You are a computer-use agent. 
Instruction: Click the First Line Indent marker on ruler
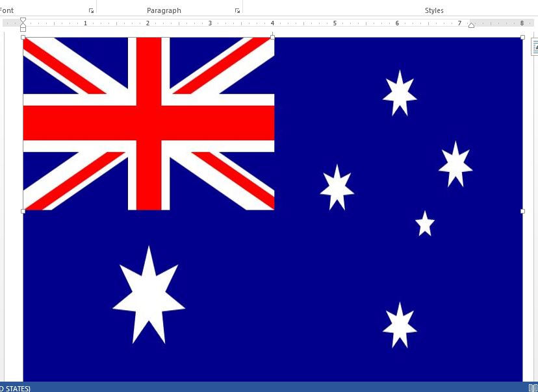point(23,20)
